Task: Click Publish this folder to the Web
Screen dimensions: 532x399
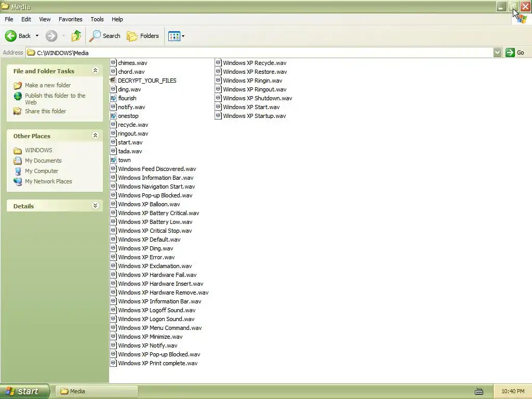Action: point(55,99)
